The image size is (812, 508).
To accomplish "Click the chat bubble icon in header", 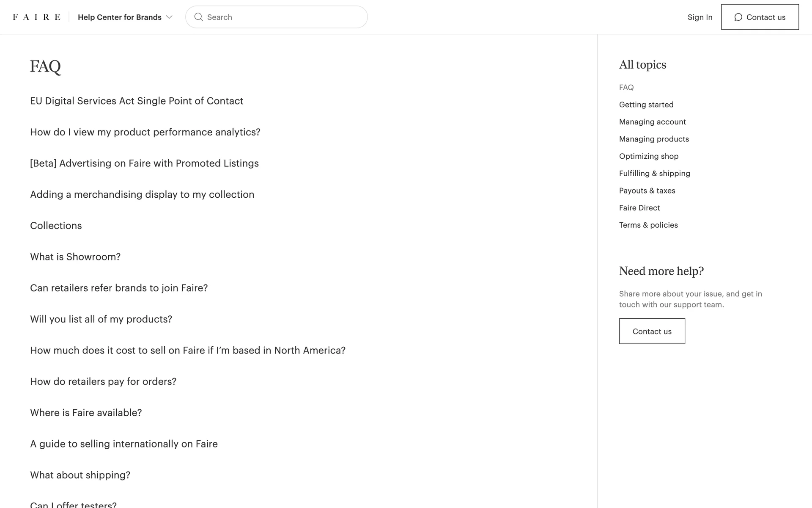I will coord(738,17).
